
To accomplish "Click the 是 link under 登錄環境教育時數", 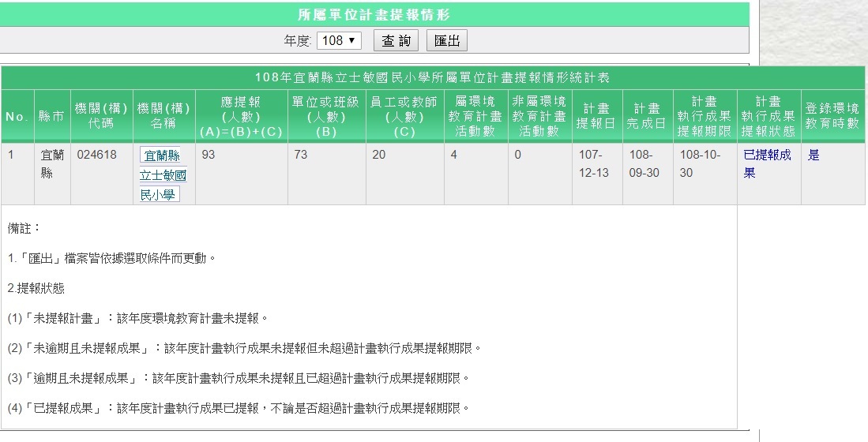I will tap(814, 155).
